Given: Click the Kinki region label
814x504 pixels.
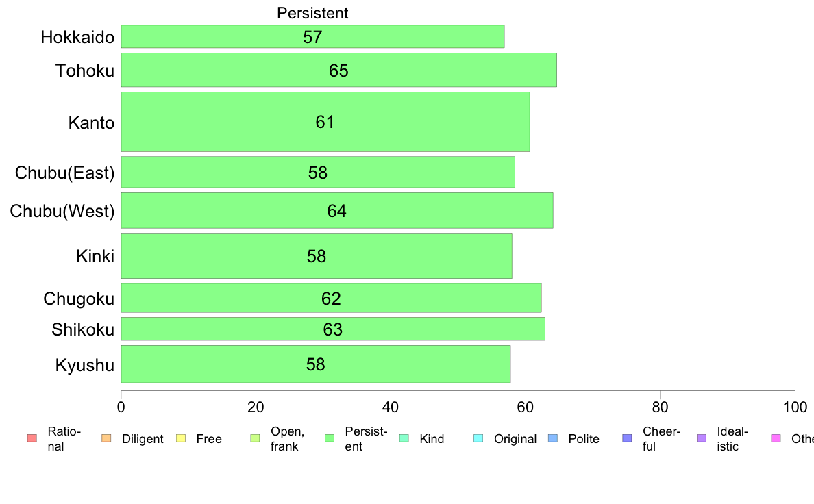Looking at the screenshot, I should tap(95, 256).
